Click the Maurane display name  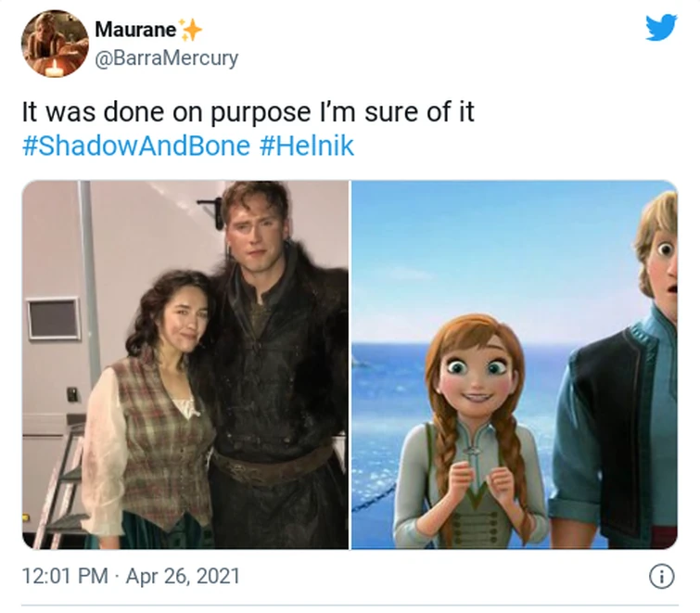pos(135,30)
